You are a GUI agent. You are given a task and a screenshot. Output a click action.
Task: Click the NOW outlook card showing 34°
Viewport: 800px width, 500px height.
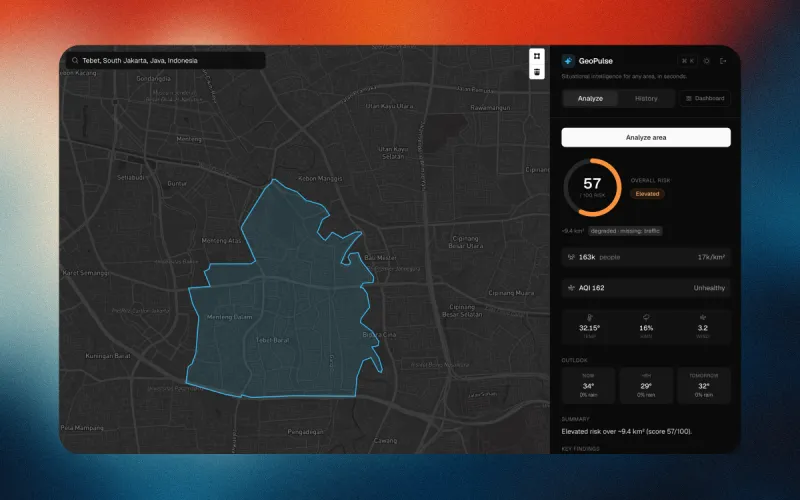[x=588, y=386]
